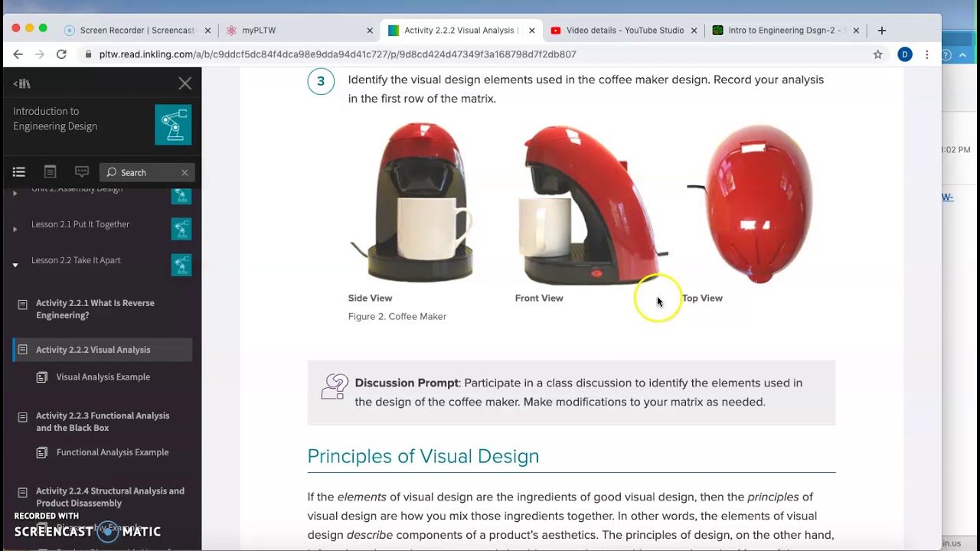Screen dimensions: 980x551
Task: Reload the current page
Action: coord(61,54)
